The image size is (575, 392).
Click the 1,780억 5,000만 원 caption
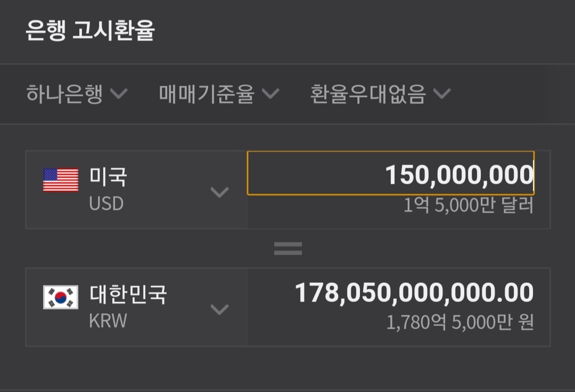pyautogui.click(x=459, y=323)
